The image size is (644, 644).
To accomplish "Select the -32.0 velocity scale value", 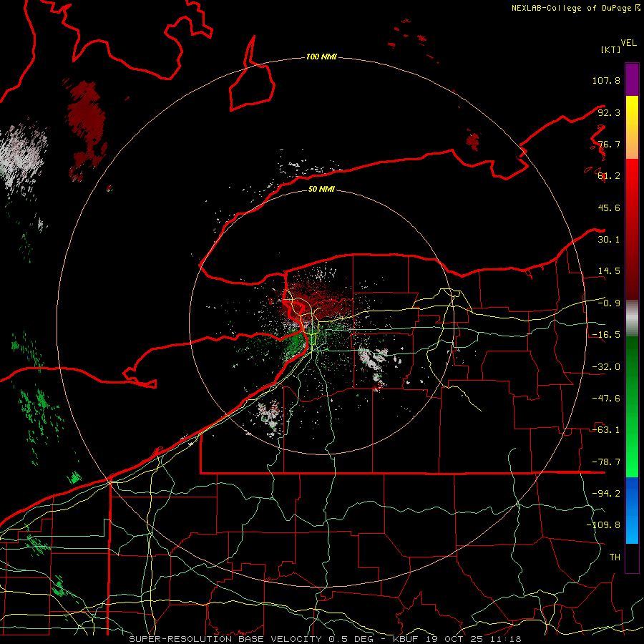I will [x=606, y=367].
